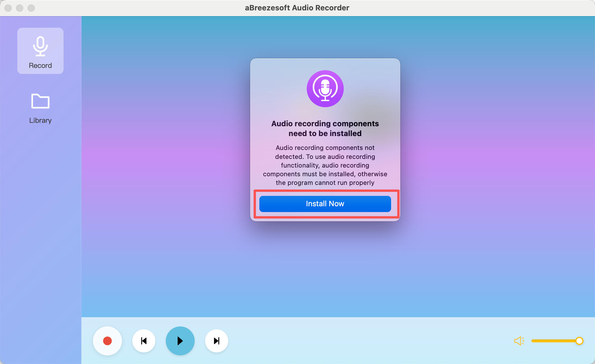The height and width of the screenshot is (364, 595).
Task: Switch to the Library tab label
Action: tap(40, 120)
